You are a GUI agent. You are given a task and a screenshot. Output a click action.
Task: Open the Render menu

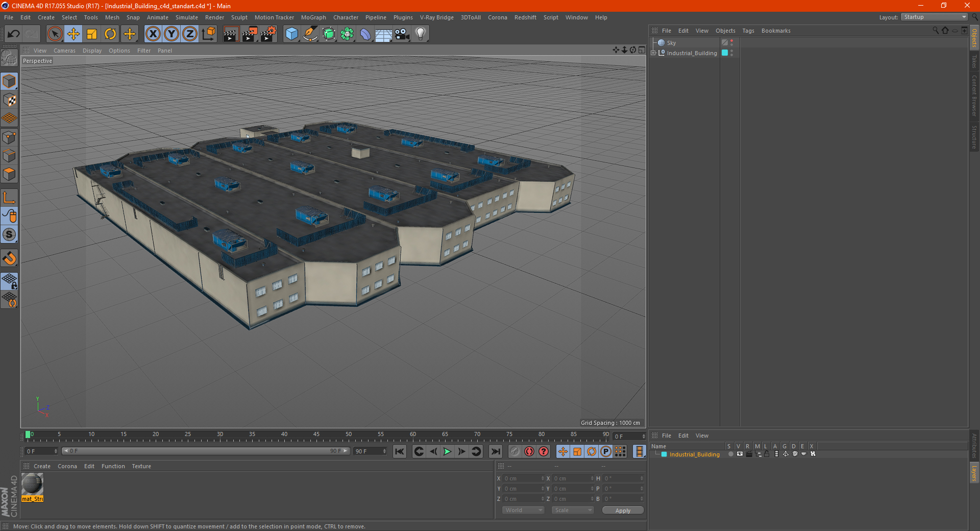214,17
